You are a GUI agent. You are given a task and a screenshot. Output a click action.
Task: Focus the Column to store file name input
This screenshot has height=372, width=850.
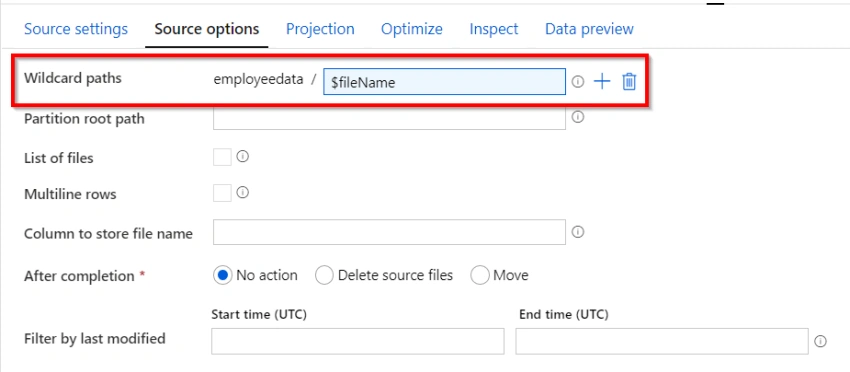(389, 232)
